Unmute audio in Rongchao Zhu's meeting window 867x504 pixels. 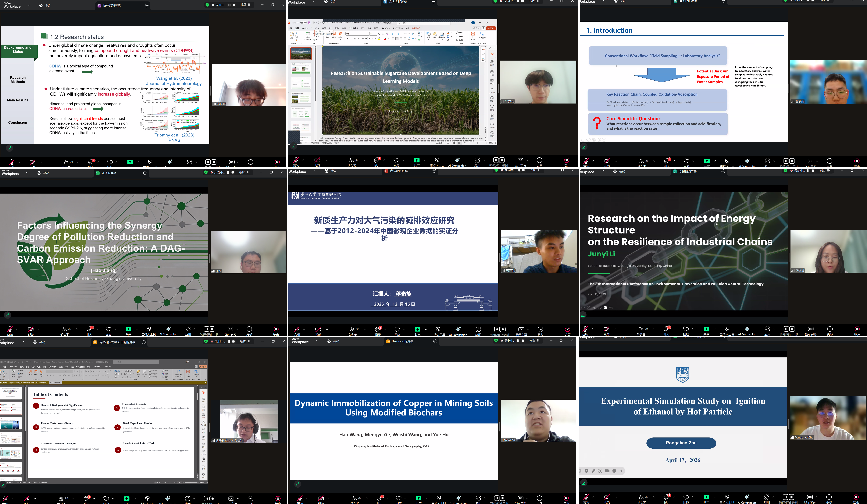tap(586, 497)
